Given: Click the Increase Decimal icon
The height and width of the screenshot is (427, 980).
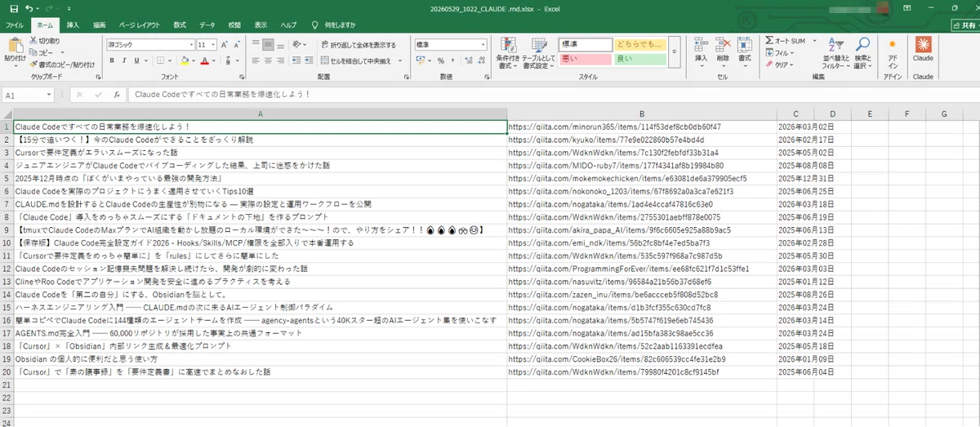Looking at the screenshot, I should [x=468, y=60].
